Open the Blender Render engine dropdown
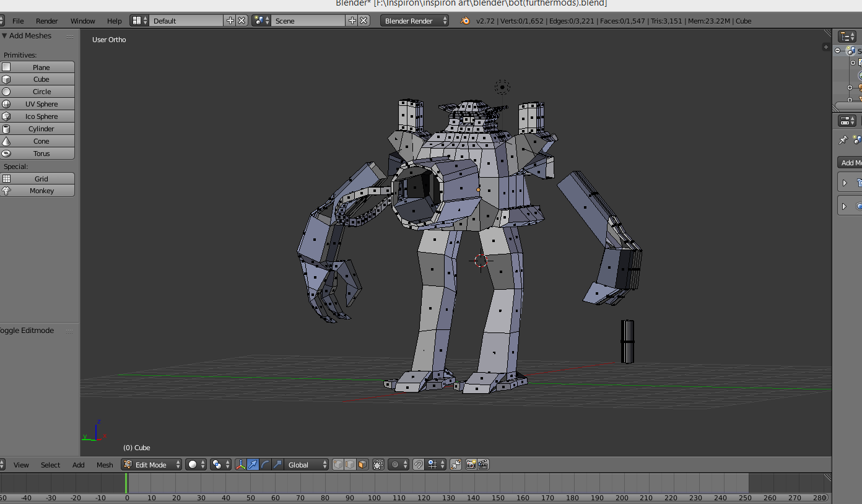862x504 pixels. click(x=414, y=21)
